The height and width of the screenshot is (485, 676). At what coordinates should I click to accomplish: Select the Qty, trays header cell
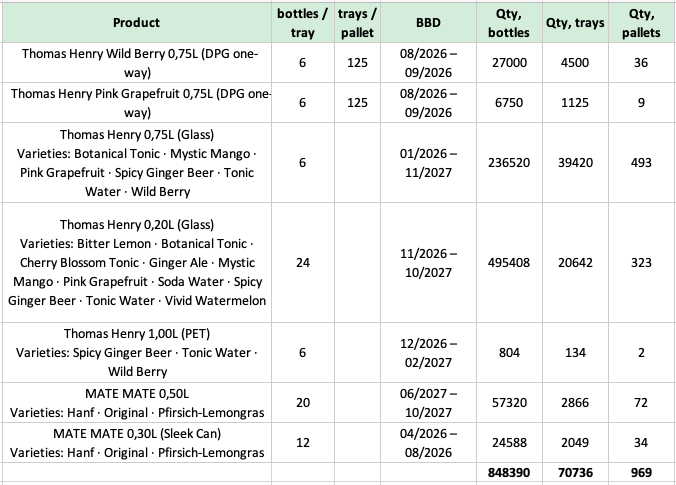(x=575, y=23)
